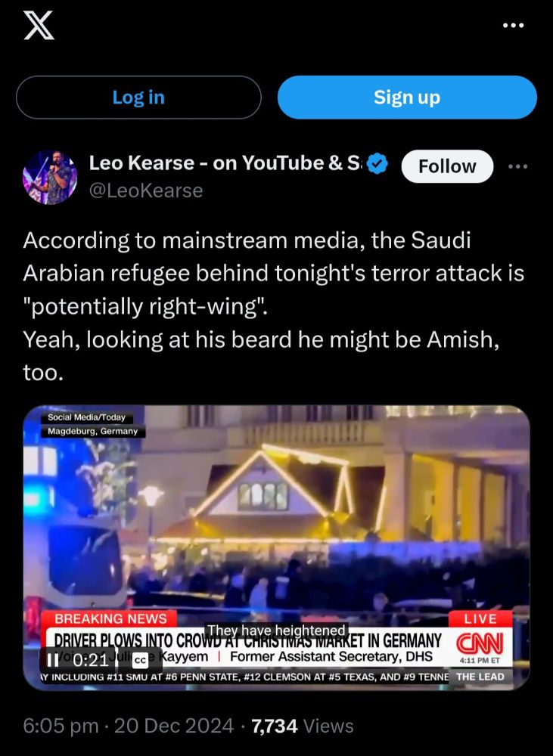Open the top-right three-dot menu
The image size is (553, 756).
[514, 25]
